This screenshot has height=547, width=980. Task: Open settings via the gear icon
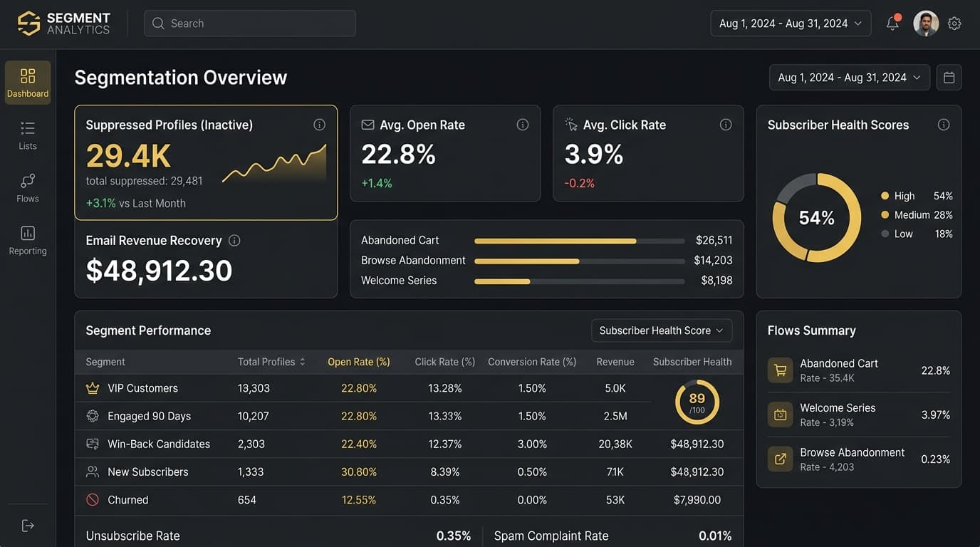point(954,24)
